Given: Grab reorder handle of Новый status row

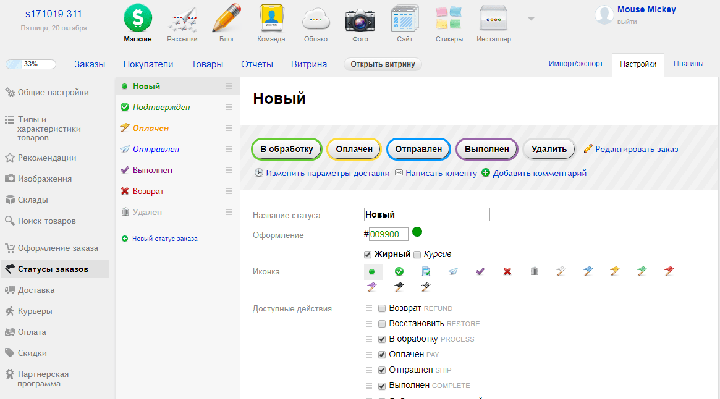Looking at the screenshot, I should pos(229,86).
